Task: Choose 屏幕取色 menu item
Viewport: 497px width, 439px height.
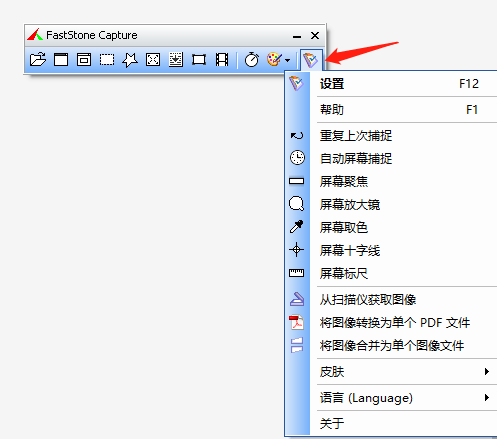Action: tap(391, 227)
